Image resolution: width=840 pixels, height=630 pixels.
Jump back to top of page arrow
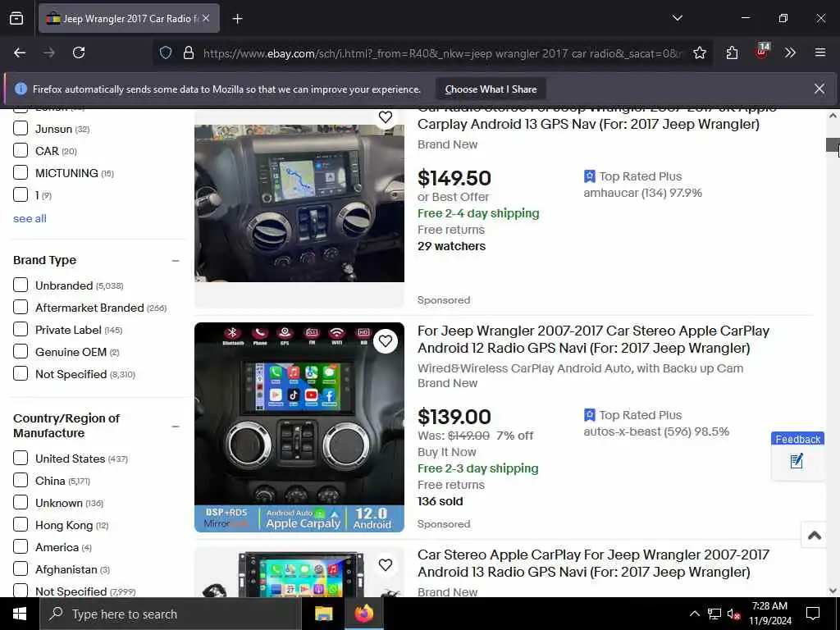(x=815, y=534)
